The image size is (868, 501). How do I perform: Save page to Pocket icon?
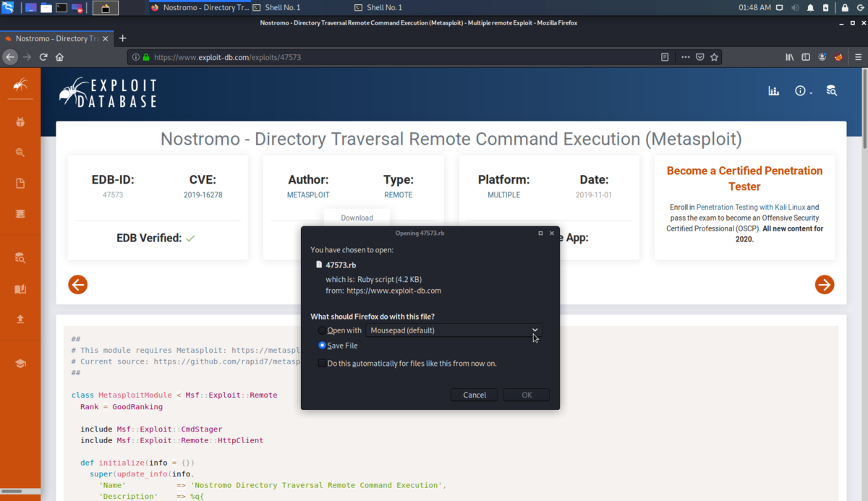tap(700, 57)
